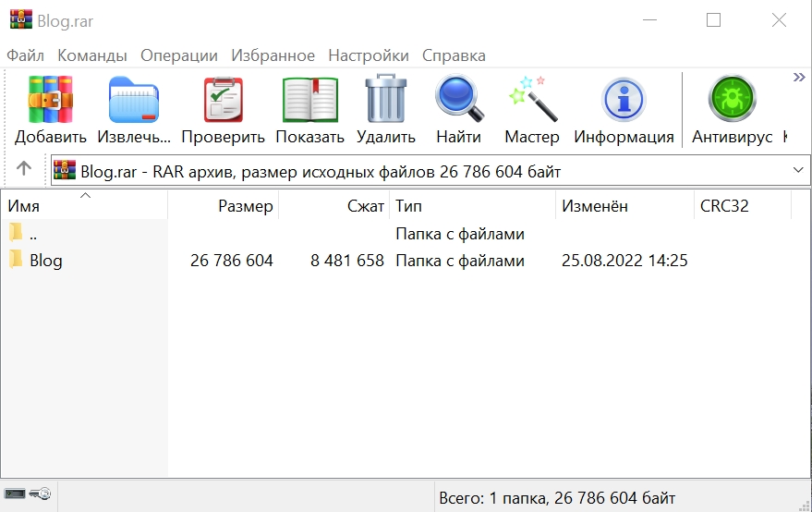Select the Blog folder in list
Screen dimensions: 812x512
(x=45, y=261)
